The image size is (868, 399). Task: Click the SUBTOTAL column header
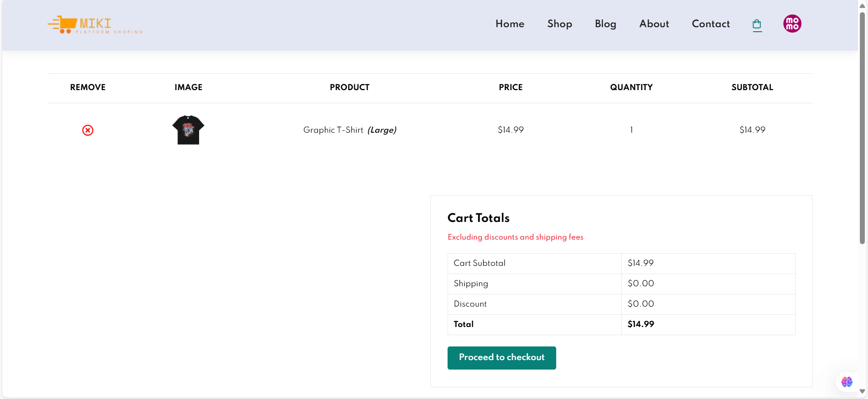coord(752,87)
